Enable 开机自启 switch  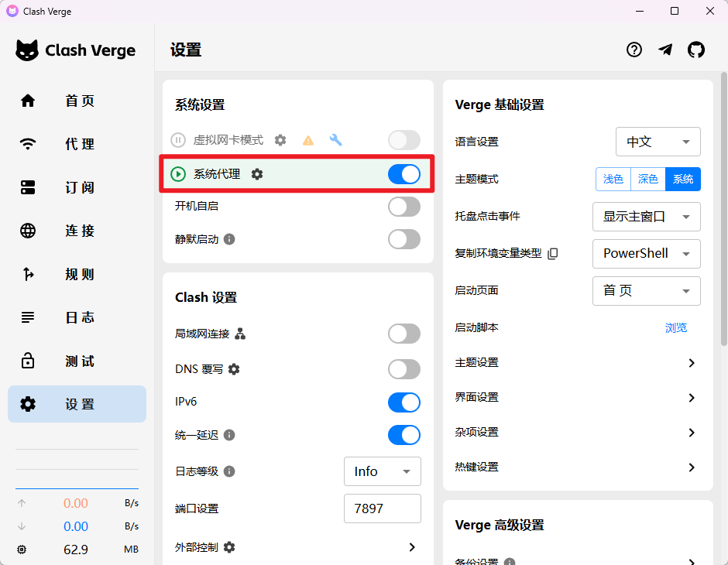(x=404, y=207)
